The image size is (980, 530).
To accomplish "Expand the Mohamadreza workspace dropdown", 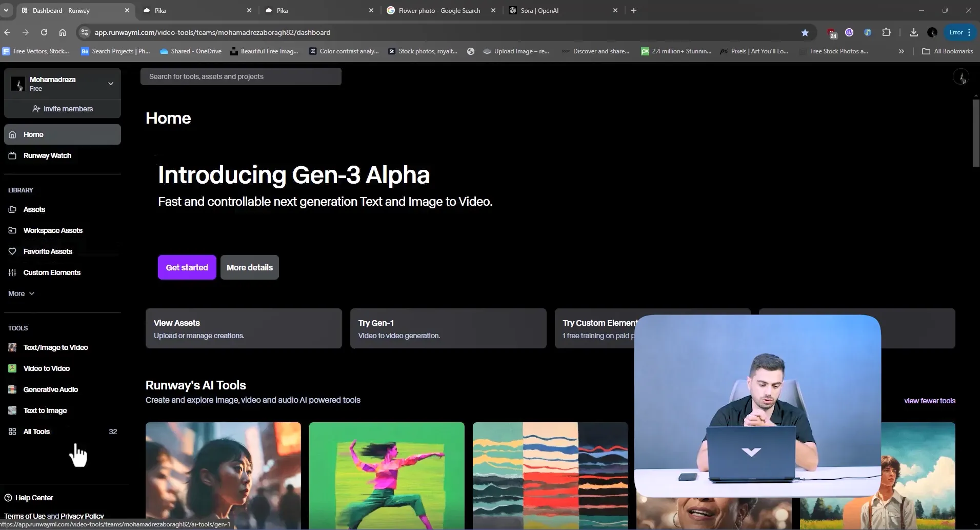I will [x=110, y=84].
